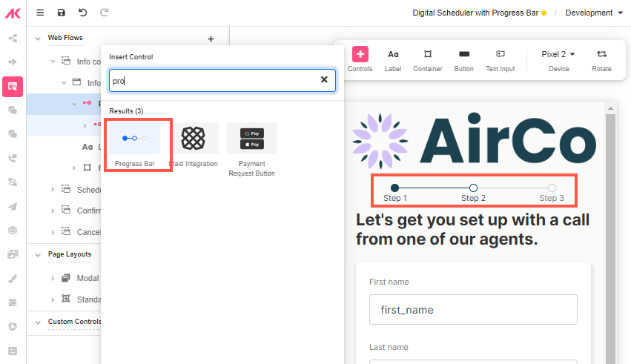The height and width of the screenshot is (364, 631).
Task: Collapse the Web Flows section
Action: (38, 39)
